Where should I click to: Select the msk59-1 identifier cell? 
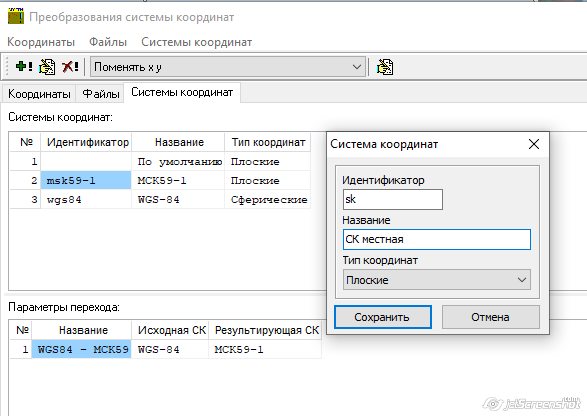click(86, 180)
